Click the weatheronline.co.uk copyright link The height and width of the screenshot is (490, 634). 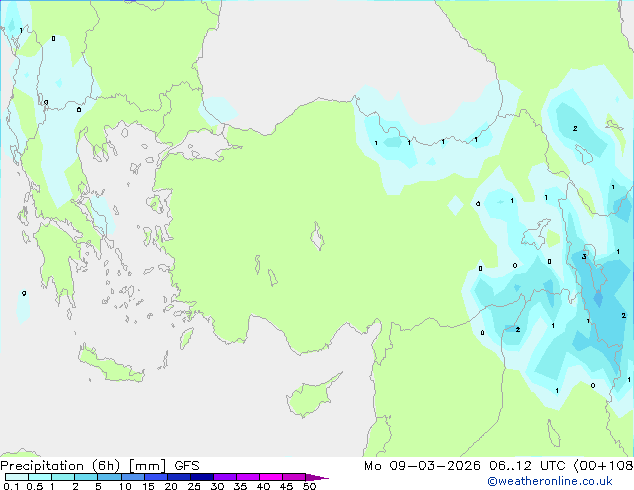pos(550,481)
